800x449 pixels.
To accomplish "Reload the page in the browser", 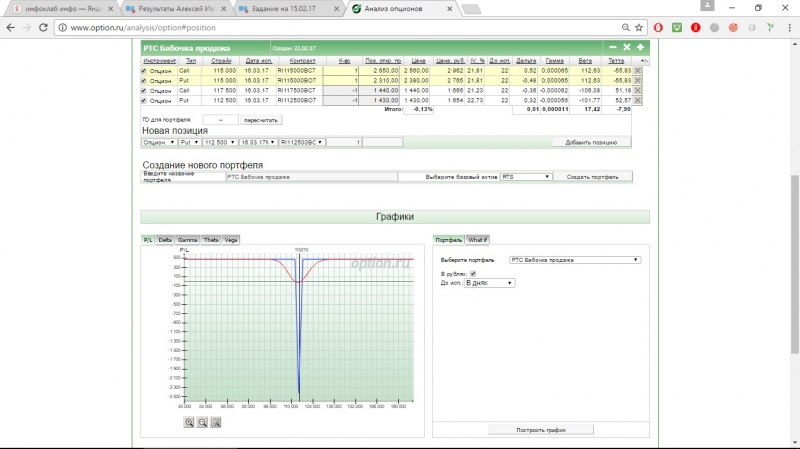I will 43,27.
